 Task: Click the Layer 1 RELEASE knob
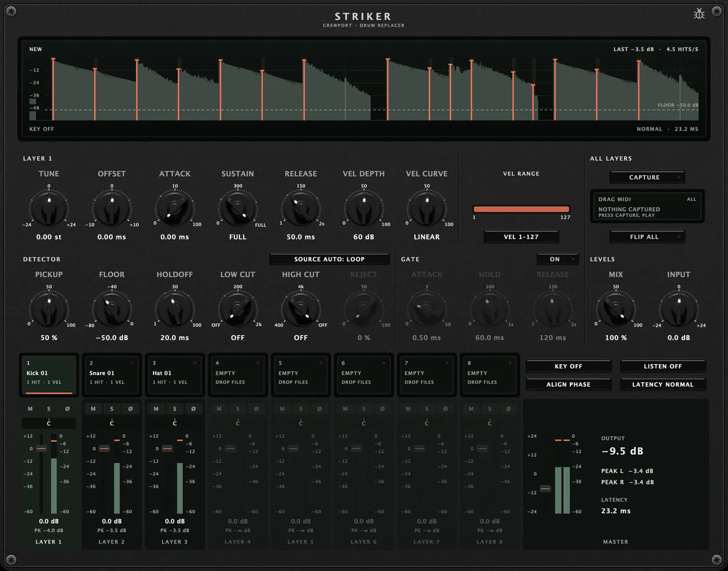click(301, 209)
